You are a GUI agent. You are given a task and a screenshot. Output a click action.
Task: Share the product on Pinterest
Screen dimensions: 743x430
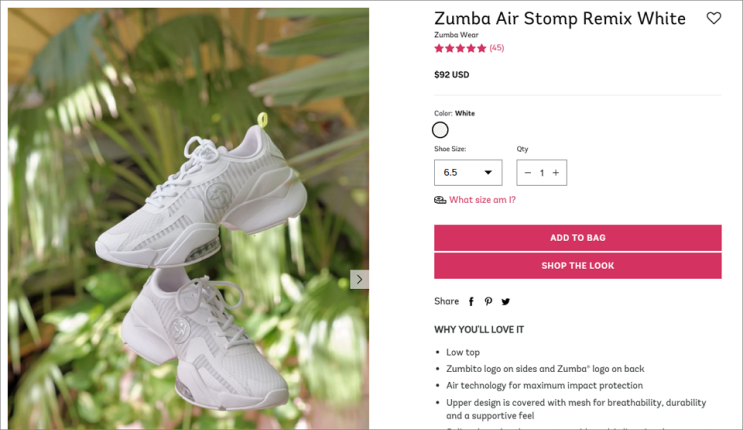[488, 301]
